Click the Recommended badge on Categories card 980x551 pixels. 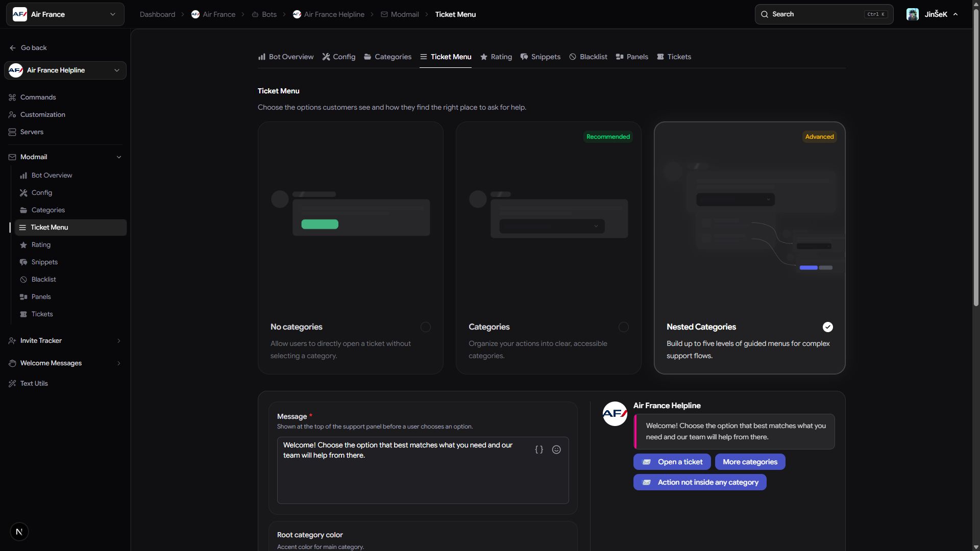coord(608,137)
